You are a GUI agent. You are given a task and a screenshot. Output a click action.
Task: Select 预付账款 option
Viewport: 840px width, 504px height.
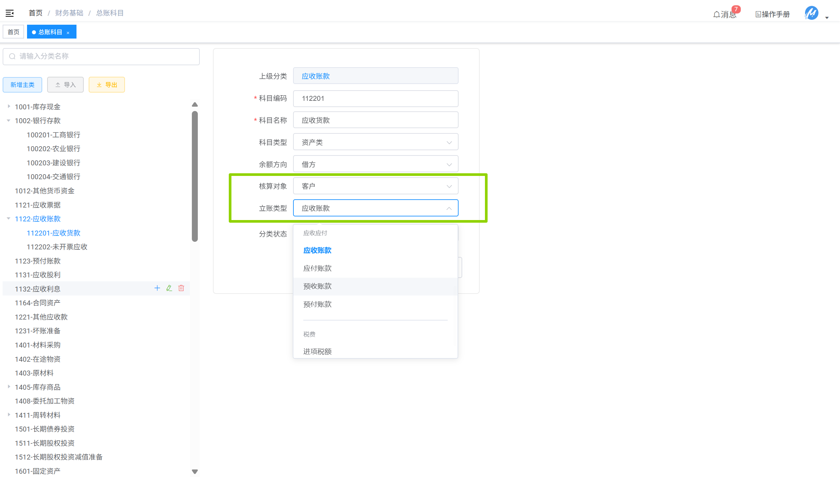pyautogui.click(x=375, y=304)
